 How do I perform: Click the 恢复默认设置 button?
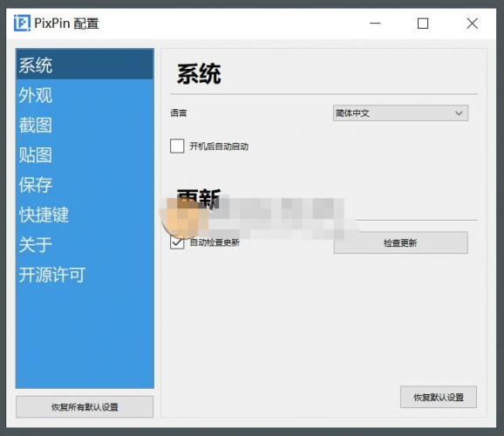(x=439, y=397)
